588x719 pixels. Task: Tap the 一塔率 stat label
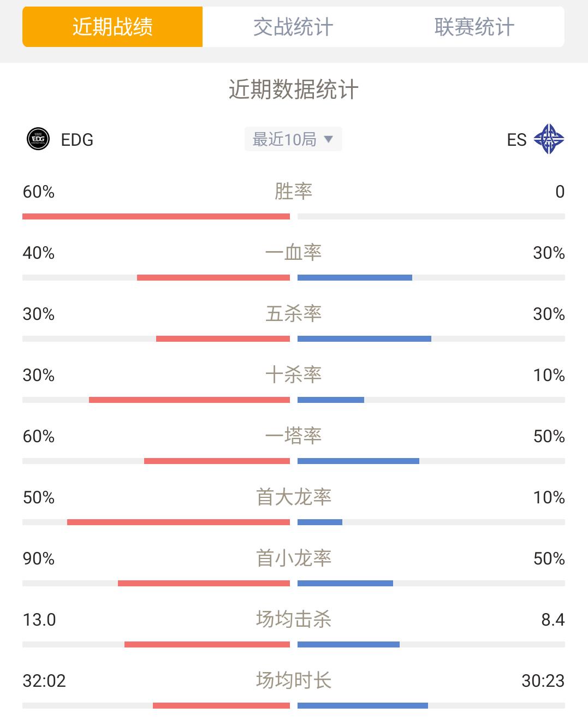293,436
